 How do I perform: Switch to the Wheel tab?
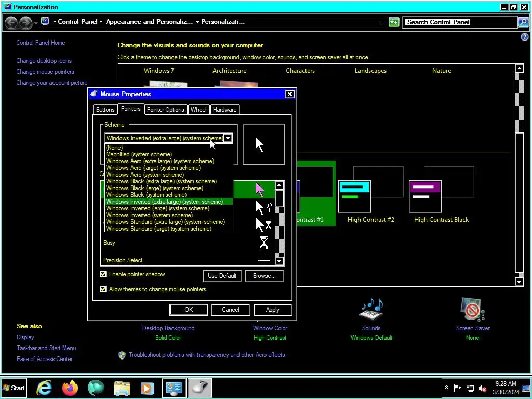pos(198,110)
